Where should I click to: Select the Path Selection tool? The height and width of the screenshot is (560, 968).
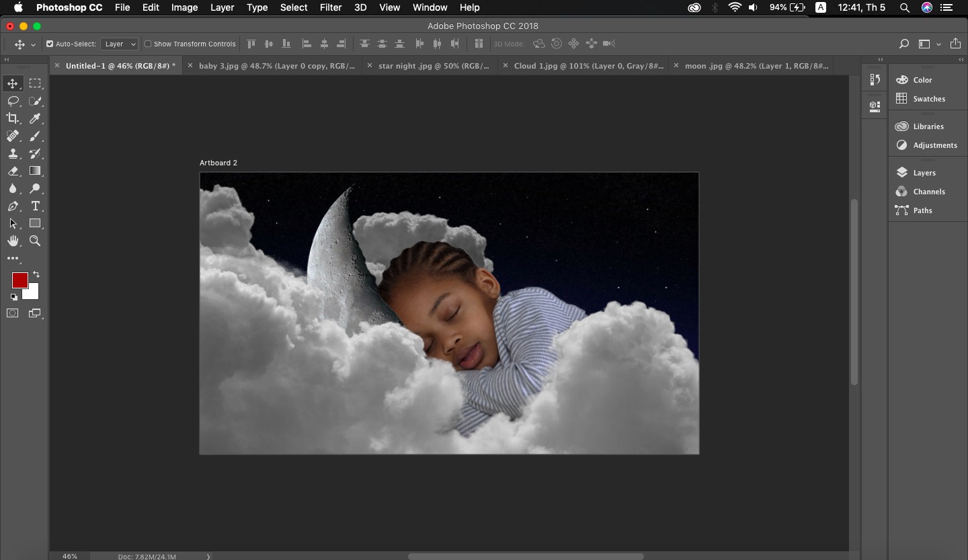click(13, 223)
